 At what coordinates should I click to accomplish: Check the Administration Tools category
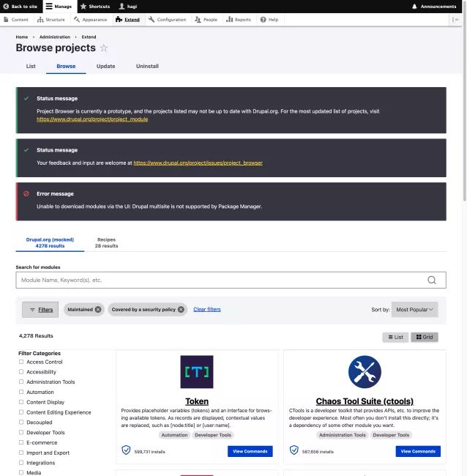pyautogui.click(x=21, y=382)
